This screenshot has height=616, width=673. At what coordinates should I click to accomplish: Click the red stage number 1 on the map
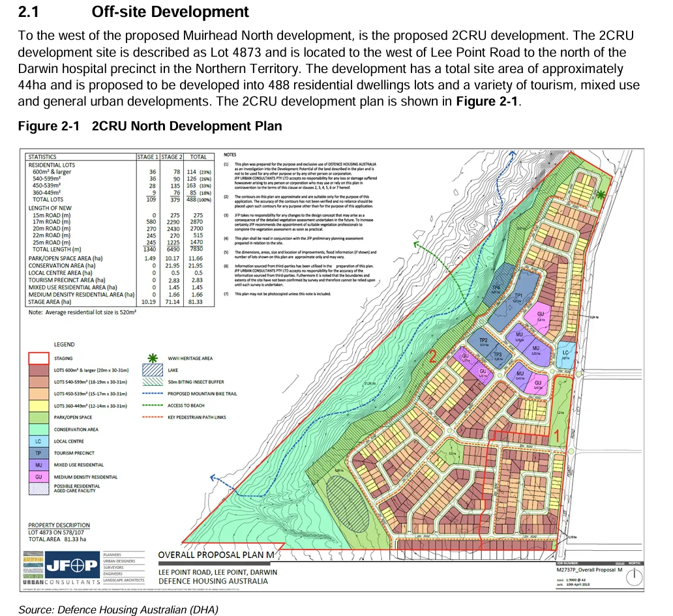pos(556,436)
